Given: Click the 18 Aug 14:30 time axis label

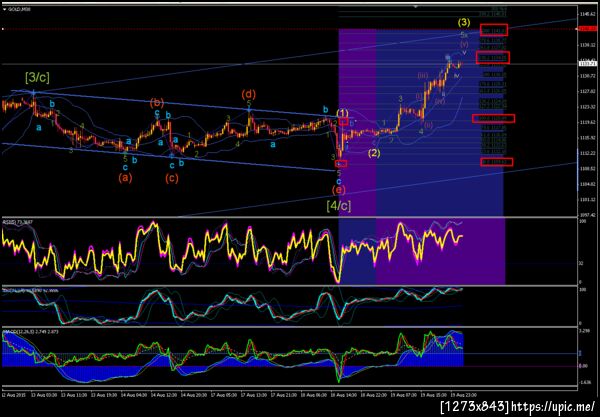Looking at the screenshot, I should tap(342, 395).
